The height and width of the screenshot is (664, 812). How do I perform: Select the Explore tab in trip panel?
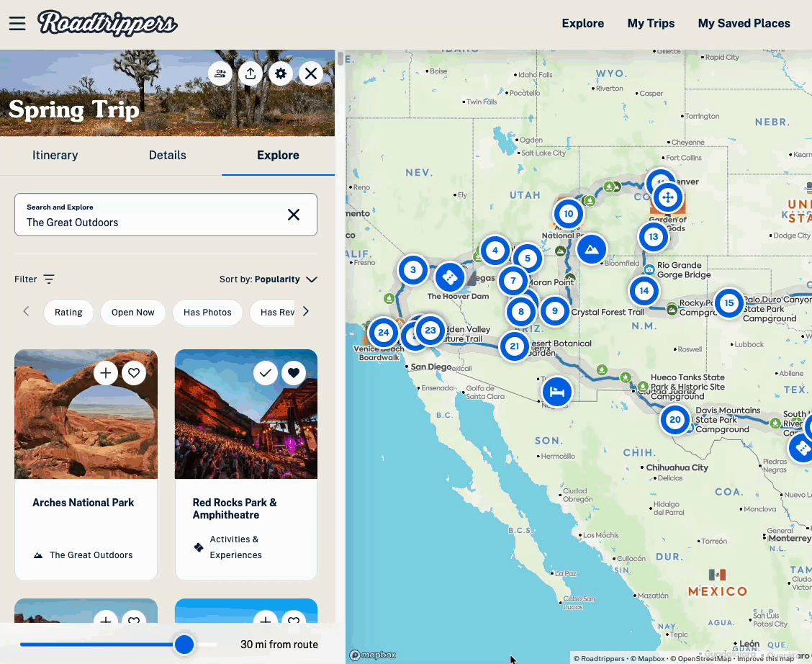coord(278,156)
